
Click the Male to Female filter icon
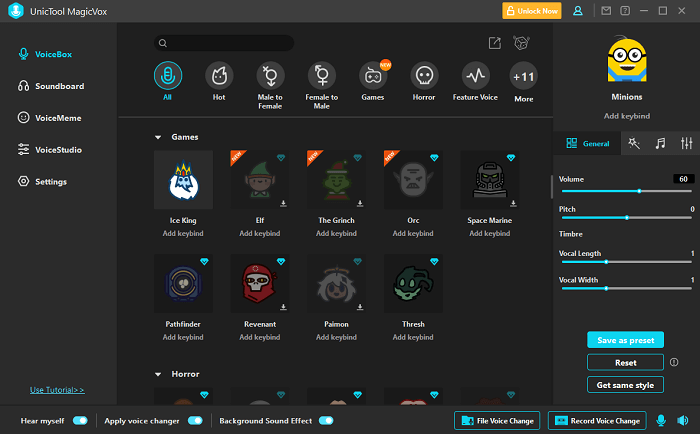point(270,76)
